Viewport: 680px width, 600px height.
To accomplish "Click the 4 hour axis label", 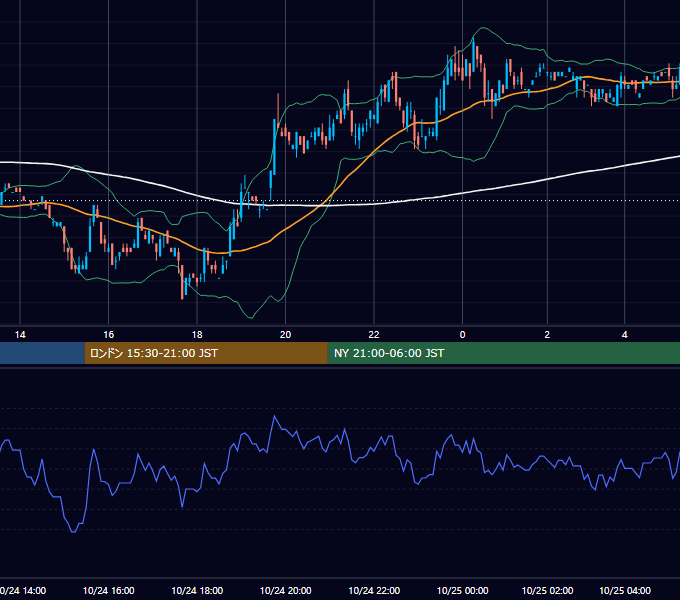I will [624, 335].
